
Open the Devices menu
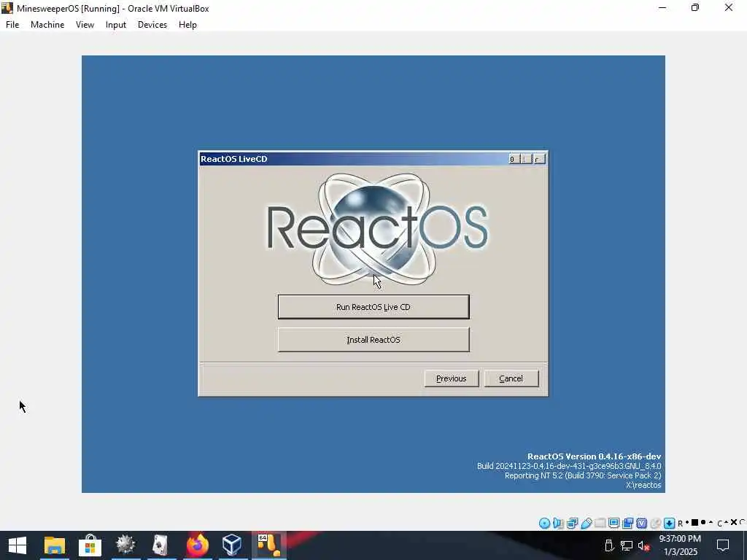pyautogui.click(x=152, y=25)
